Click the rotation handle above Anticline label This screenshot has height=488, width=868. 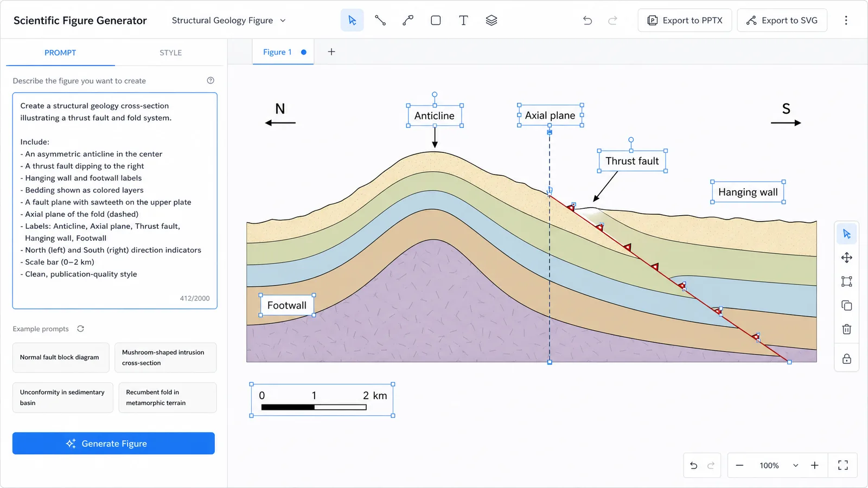pyautogui.click(x=435, y=94)
